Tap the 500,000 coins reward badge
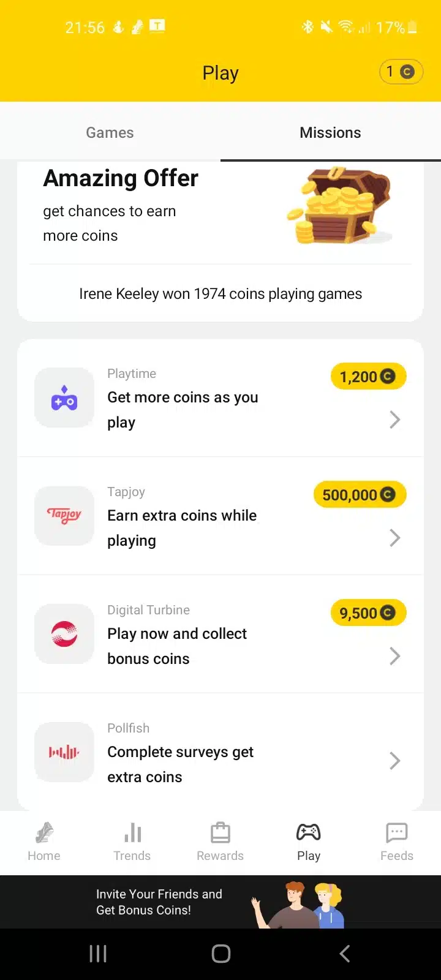The height and width of the screenshot is (980, 441). (360, 495)
